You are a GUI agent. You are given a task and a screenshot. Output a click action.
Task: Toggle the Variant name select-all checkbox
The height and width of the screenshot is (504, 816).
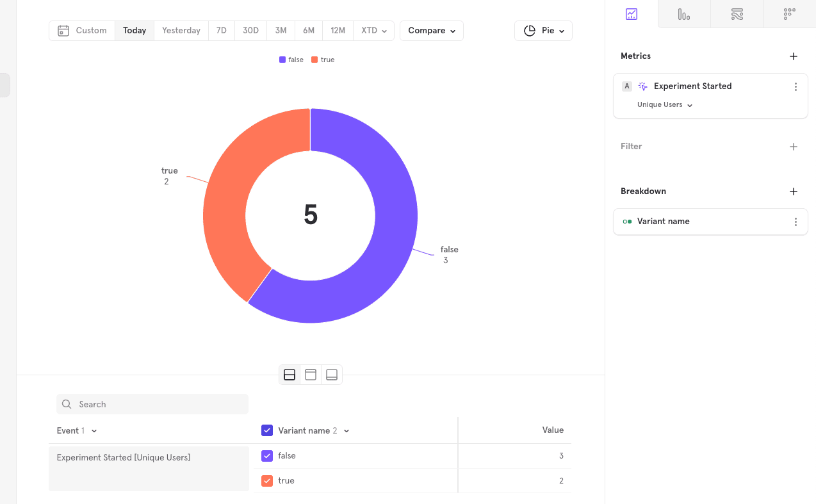click(267, 430)
